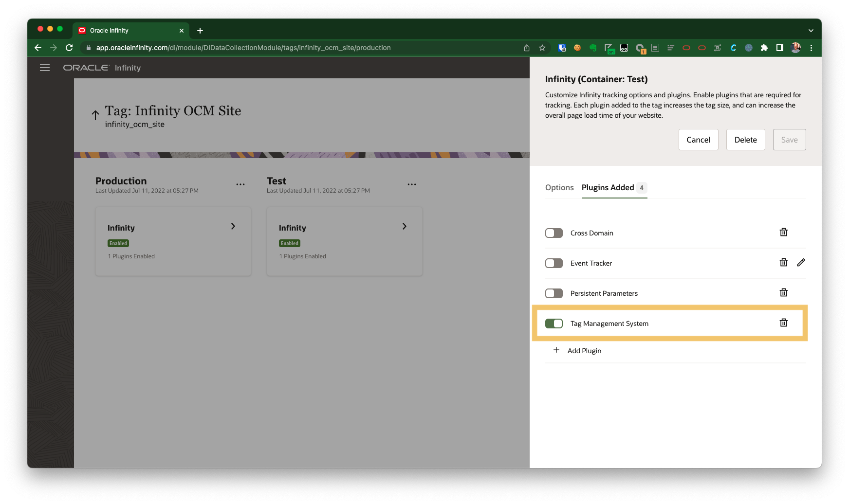Click the Cancel button
The image size is (849, 504).
(x=698, y=140)
